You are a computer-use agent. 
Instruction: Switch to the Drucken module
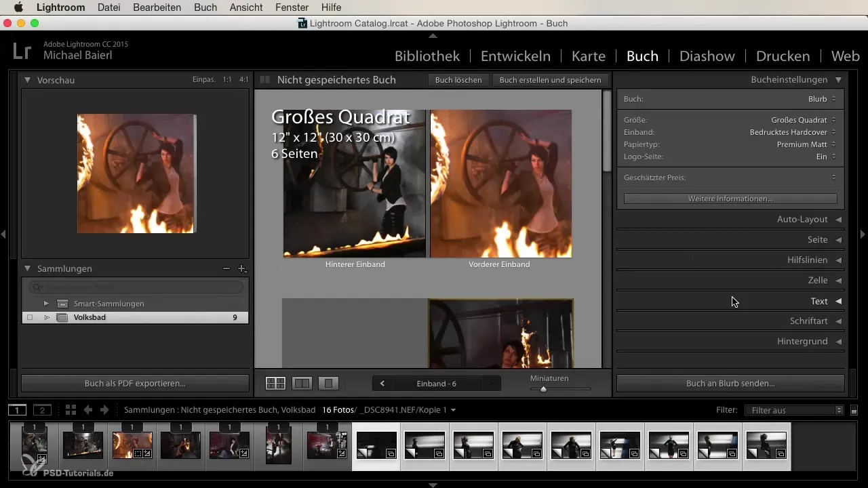click(783, 56)
